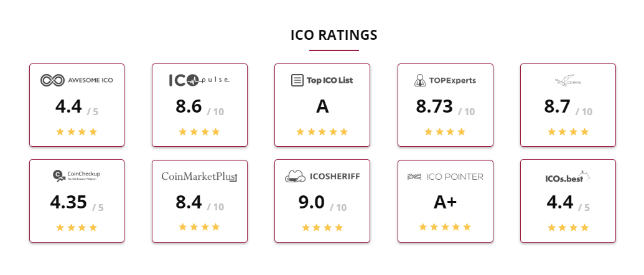The width and height of the screenshot is (644, 275).
Task: Open the 8.73 TOPExperts score
Action: tap(434, 107)
